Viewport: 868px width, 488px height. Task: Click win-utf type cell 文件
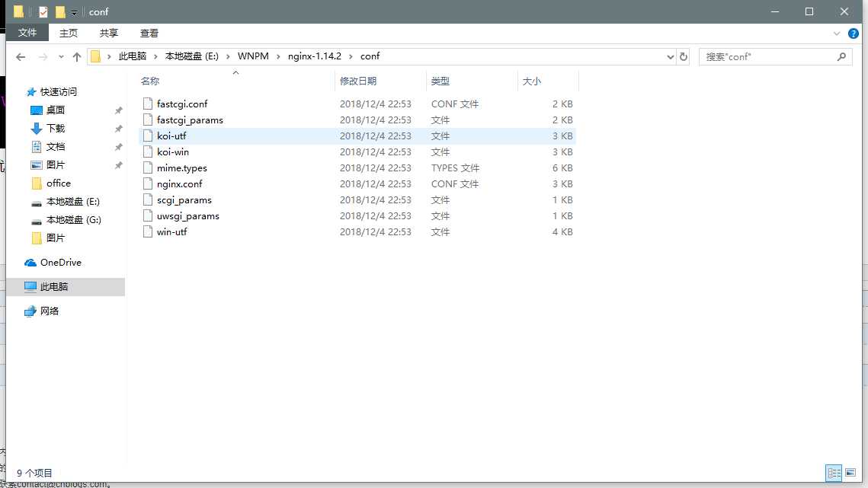(x=440, y=232)
